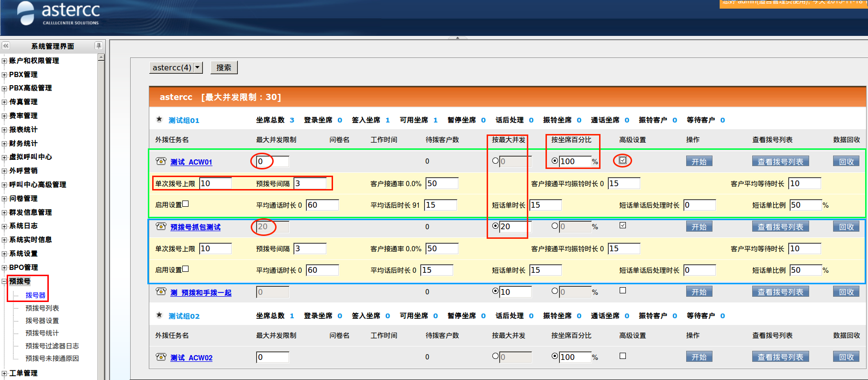Open 拨号器设置 in the sidebar

point(42,321)
